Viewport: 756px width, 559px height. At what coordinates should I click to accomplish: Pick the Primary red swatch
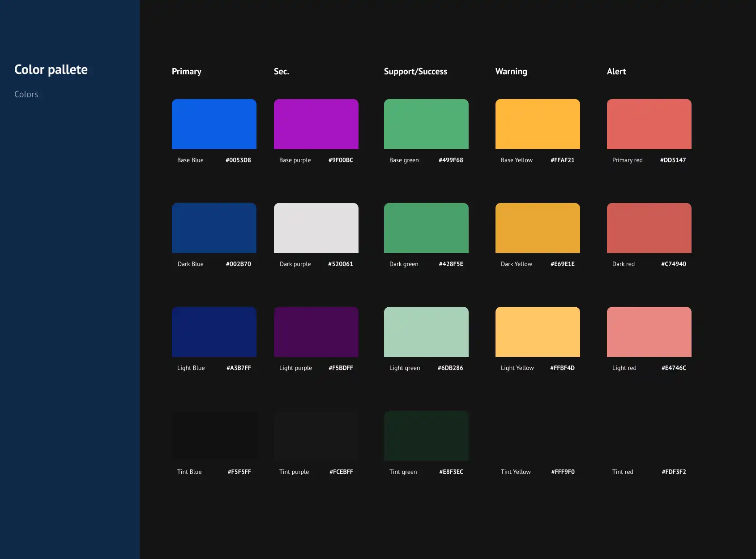coord(649,124)
